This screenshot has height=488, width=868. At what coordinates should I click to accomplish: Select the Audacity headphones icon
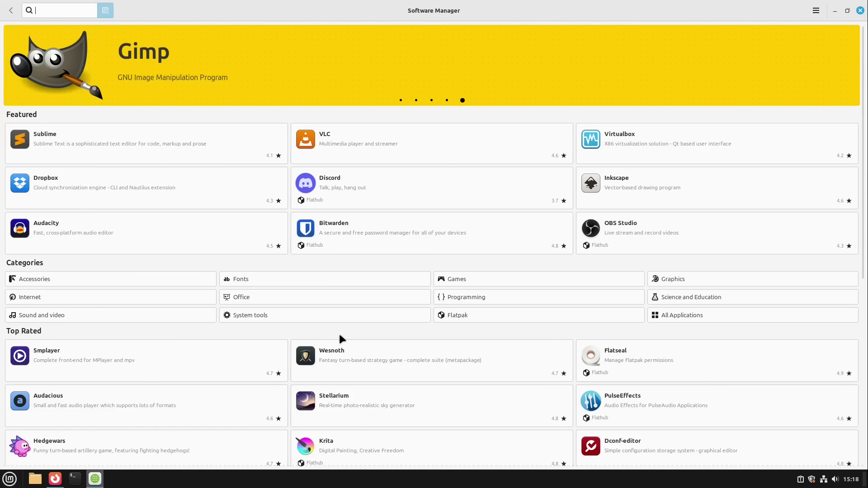click(20, 228)
